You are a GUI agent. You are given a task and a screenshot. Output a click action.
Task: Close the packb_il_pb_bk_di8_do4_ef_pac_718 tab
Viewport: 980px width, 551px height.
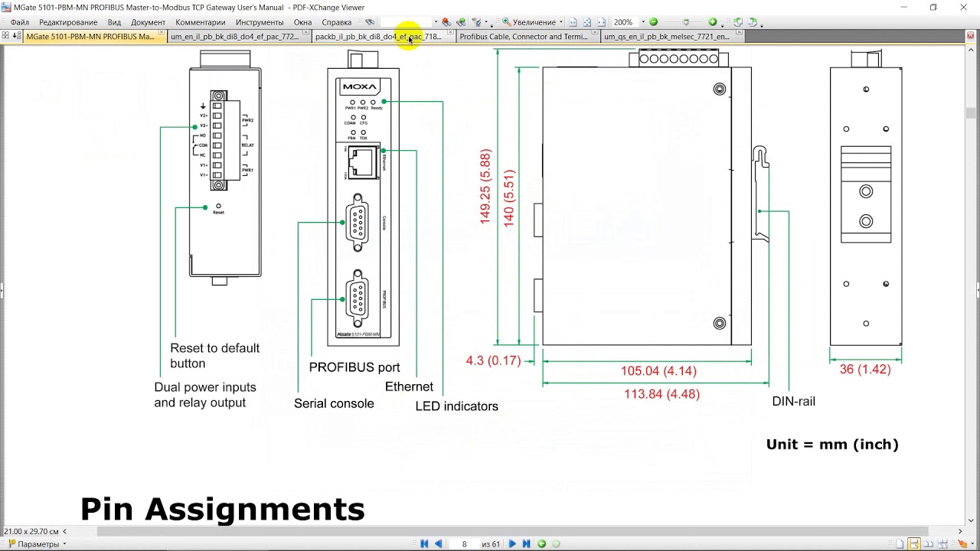click(450, 34)
